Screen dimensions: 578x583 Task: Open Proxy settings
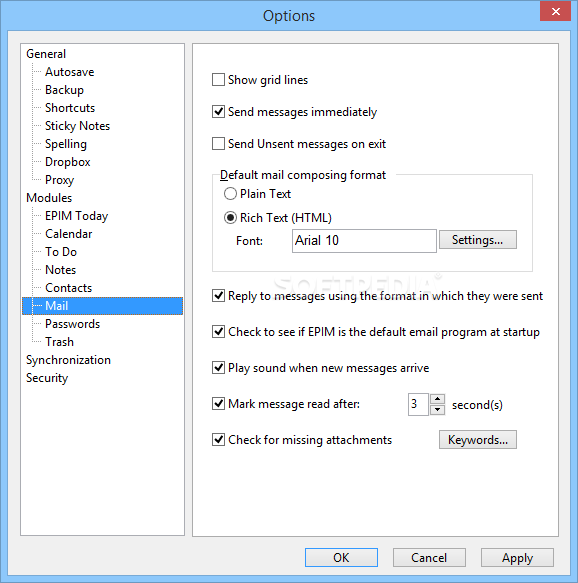(x=59, y=180)
